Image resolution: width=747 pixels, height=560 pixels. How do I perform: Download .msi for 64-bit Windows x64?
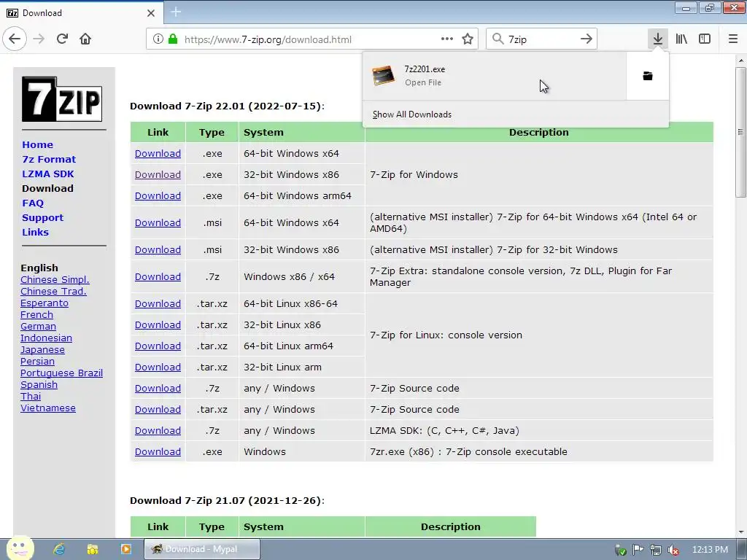(x=158, y=222)
